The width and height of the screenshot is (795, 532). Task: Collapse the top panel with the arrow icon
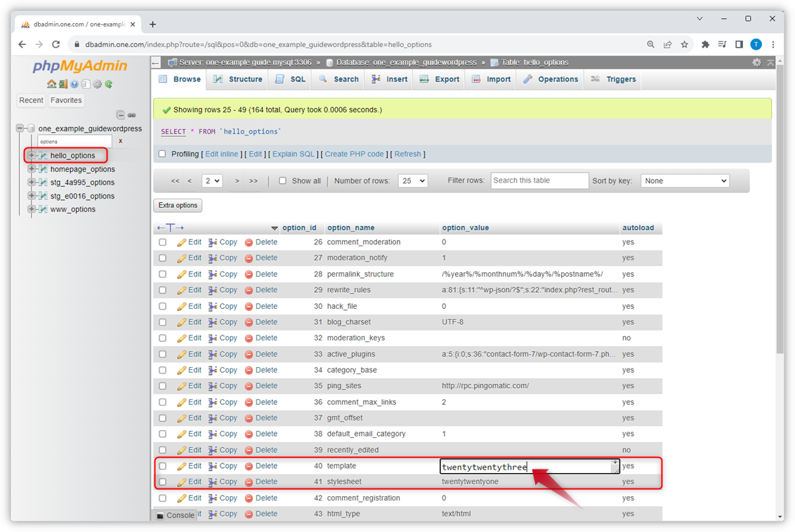point(770,63)
